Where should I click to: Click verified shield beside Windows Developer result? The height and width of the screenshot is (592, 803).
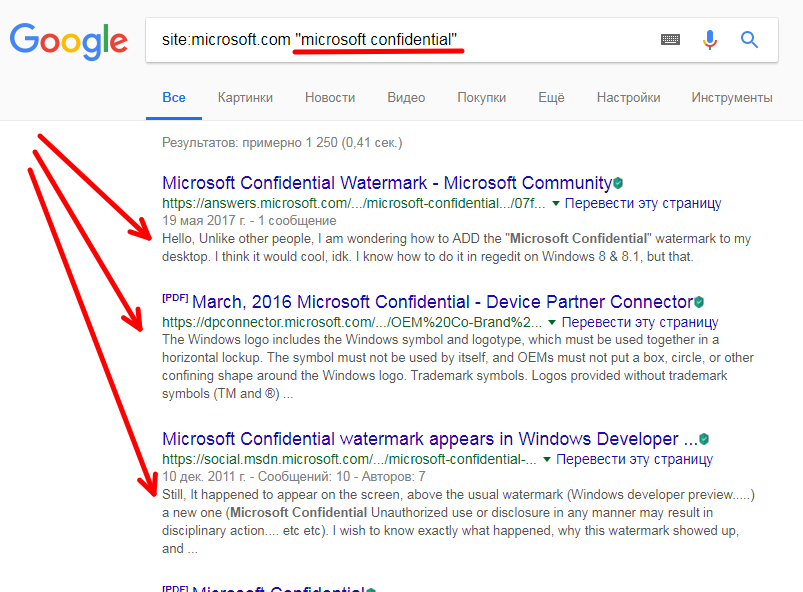704,439
